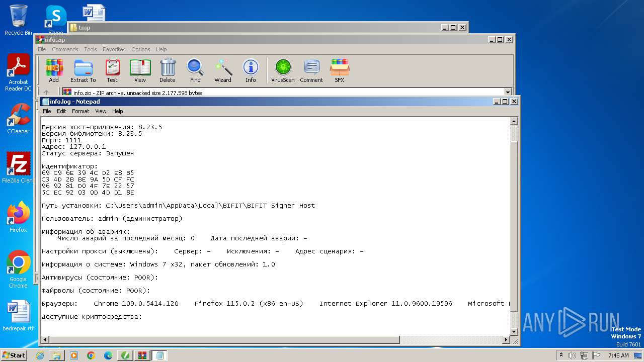Open WinRAR File menu

tap(42, 49)
